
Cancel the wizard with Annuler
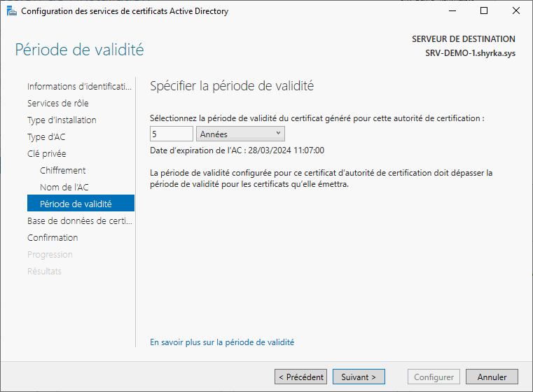click(x=492, y=377)
